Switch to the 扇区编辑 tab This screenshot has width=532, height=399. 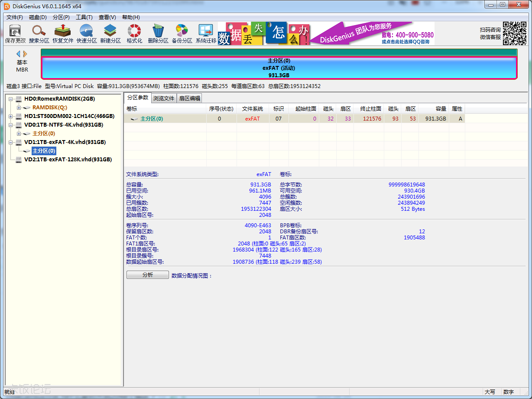[x=189, y=98]
